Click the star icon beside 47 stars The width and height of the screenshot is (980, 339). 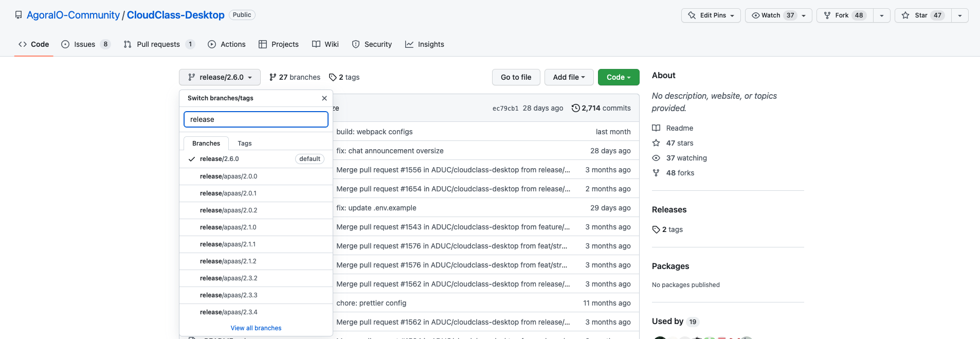(656, 143)
